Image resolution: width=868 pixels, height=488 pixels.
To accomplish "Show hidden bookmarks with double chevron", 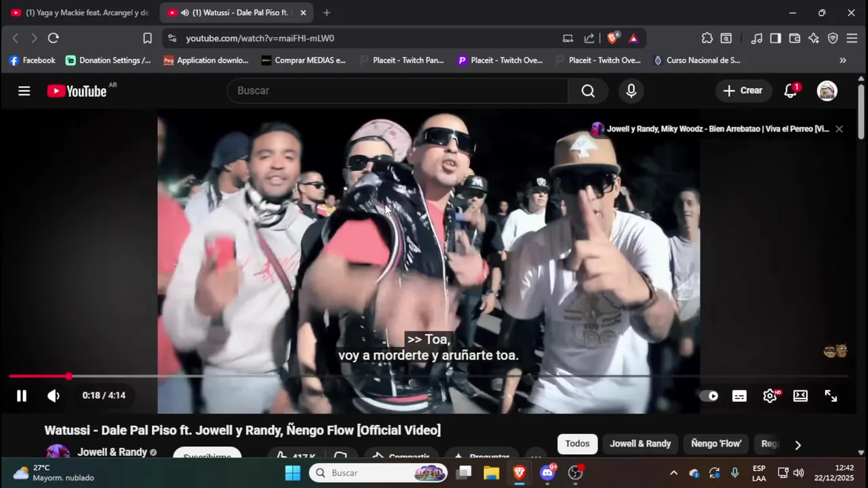I will [x=843, y=60].
